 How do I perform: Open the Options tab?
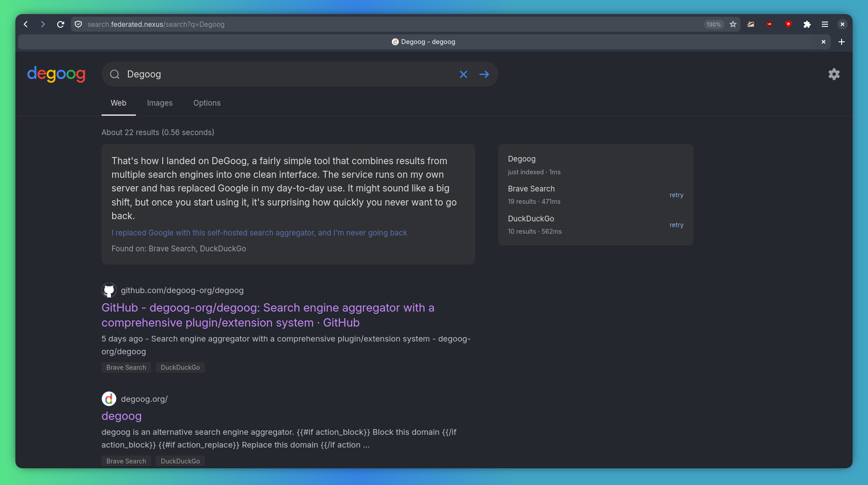207,103
